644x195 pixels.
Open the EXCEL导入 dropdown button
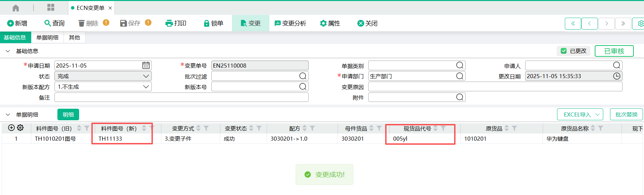coord(580,114)
